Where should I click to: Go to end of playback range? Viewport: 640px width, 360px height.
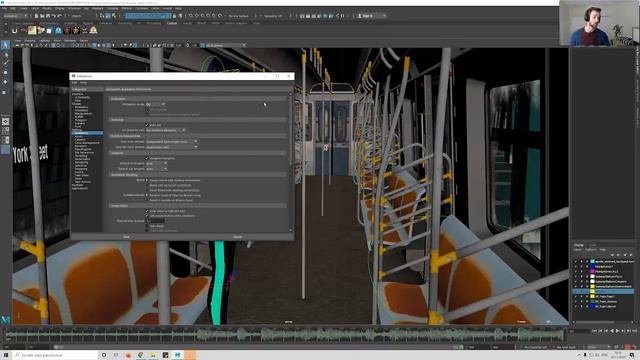point(634,331)
